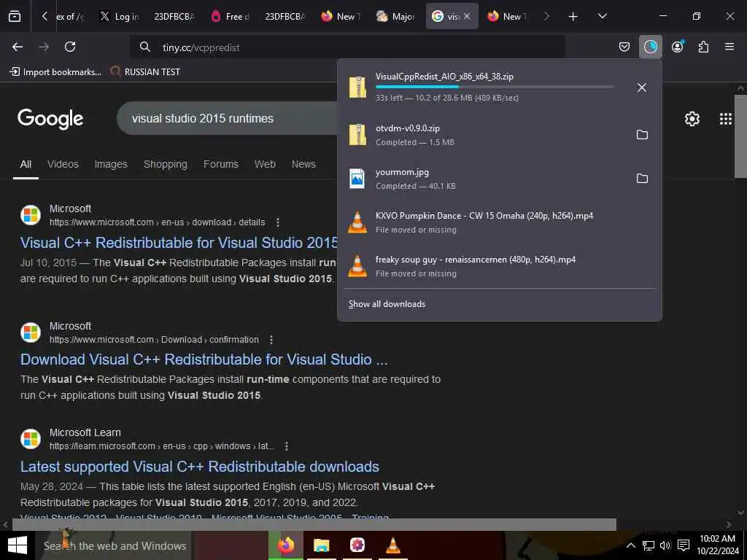Open Latest supported Visual C++ Redistributable downloads

[x=200, y=467]
